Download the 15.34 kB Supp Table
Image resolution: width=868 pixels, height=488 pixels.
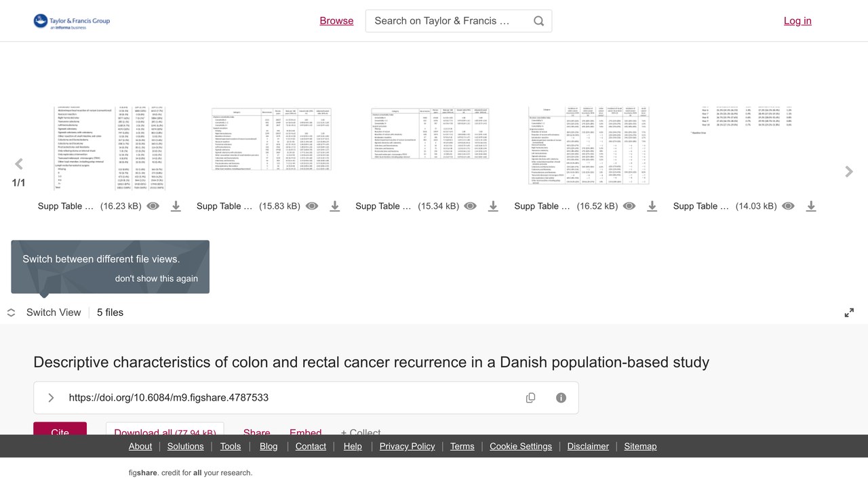[493, 206]
